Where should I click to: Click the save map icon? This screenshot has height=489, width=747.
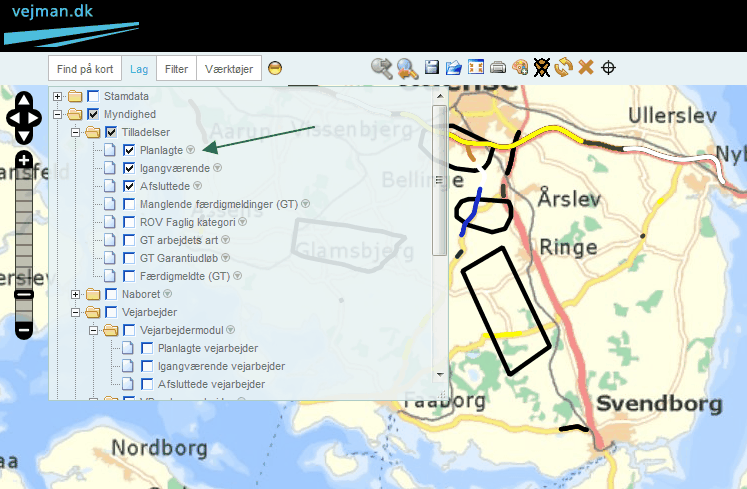point(432,68)
